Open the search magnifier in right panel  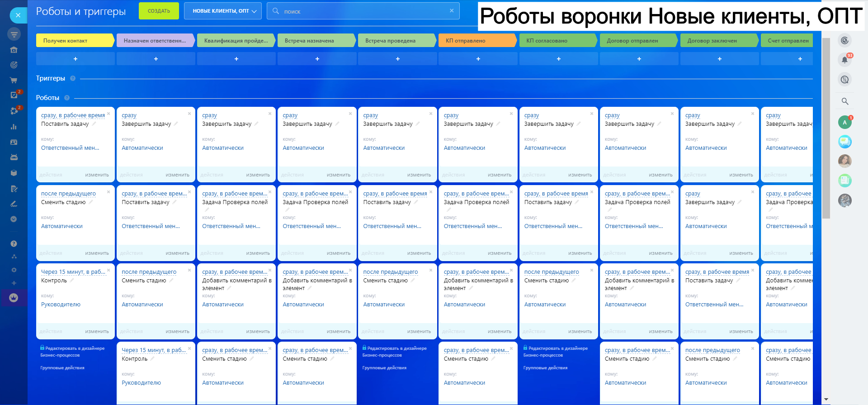pos(844,101)
